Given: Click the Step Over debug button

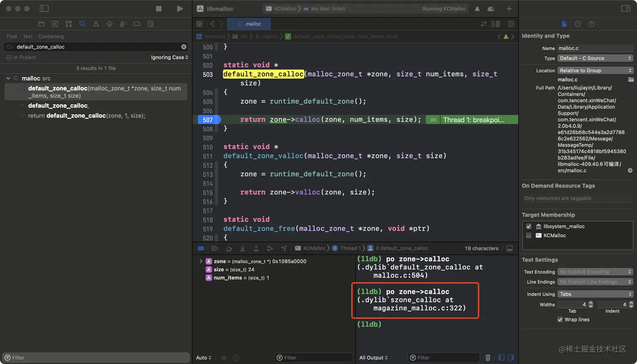Looking at the screenshot, I should 229,248.
